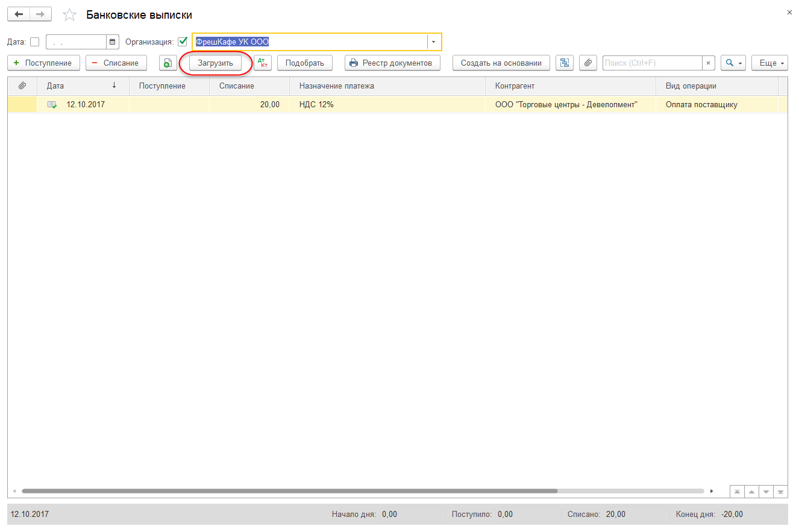Image resolution: width=799 pixels, height=532 pixels.
Task: Go forward with the right arrow button
Action: 40,14
